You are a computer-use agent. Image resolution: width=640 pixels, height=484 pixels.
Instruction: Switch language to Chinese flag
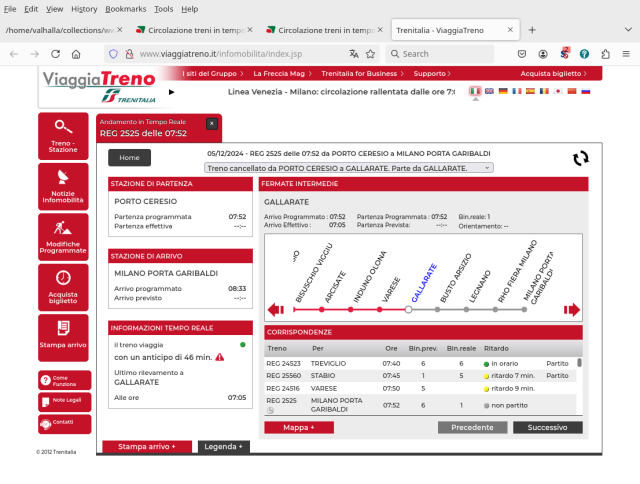572,91
